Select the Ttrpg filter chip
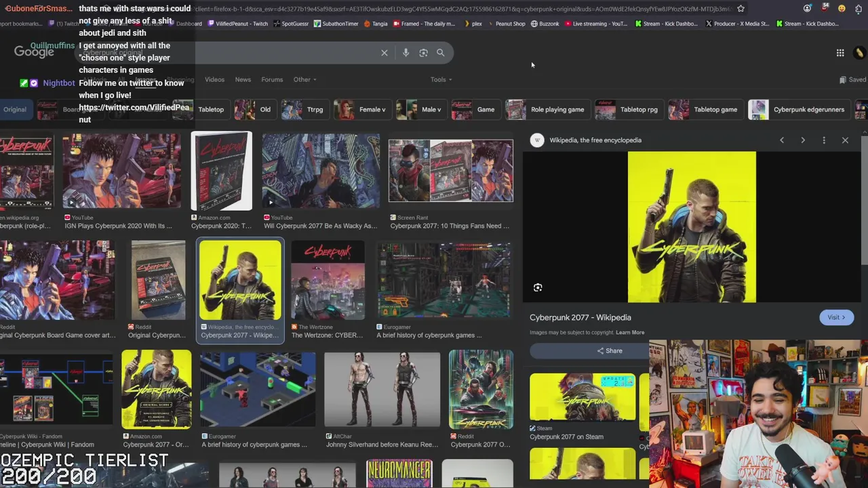This screenshot has width=868, height=488. [x=304, y=109]
